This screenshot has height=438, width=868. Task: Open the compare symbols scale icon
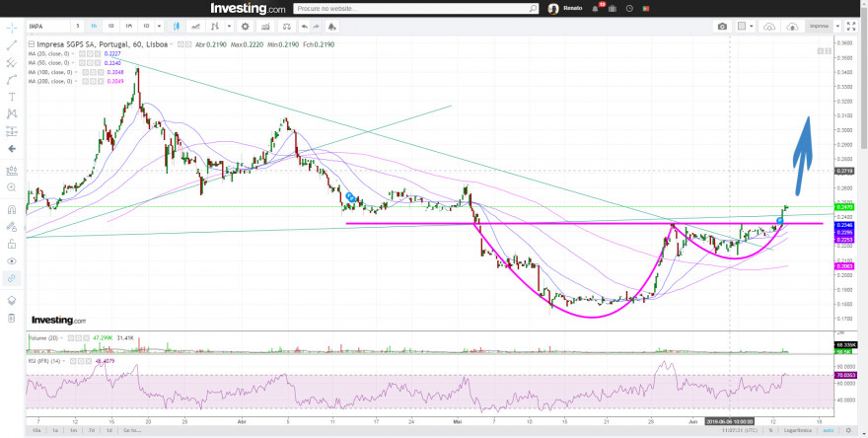286,26
